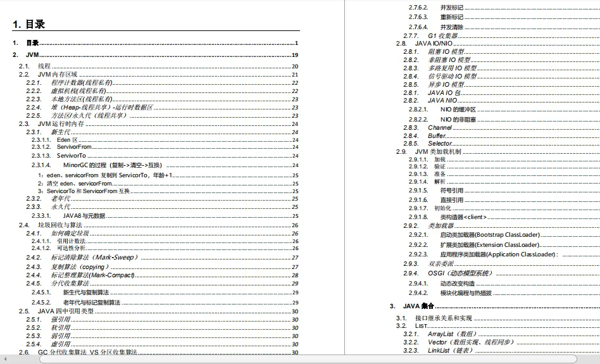The width and height of the screenshot is (600, 364).
Task: Open TOC entry '3. JAVA 集合'
Action: [495, 306]
